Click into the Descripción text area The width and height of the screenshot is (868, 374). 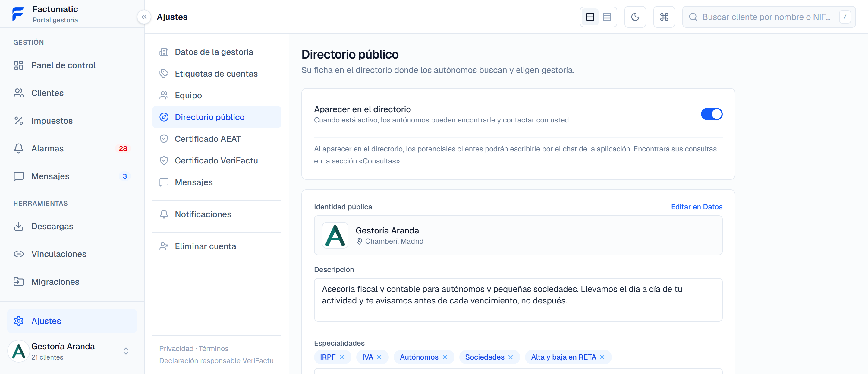[518, 300]
